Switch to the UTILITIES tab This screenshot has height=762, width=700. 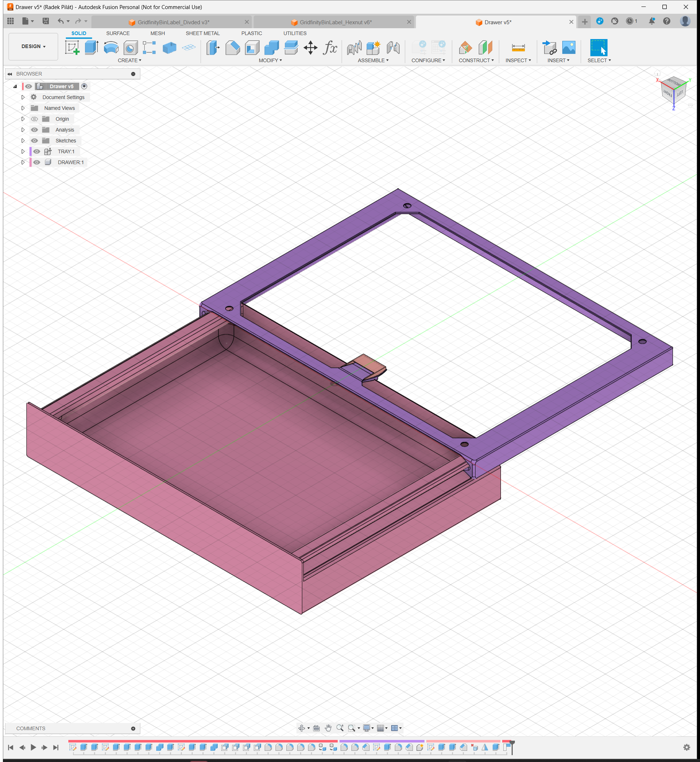(295, 33)
